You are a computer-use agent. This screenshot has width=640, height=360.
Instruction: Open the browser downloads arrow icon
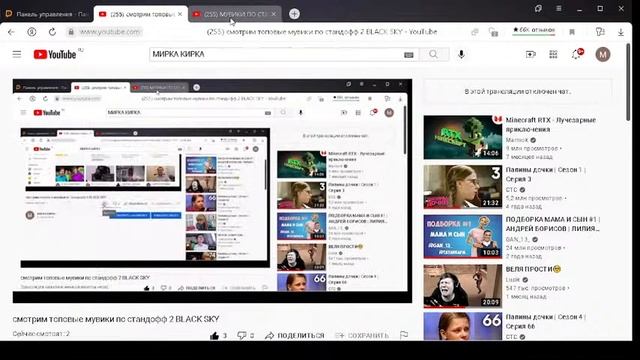point(621,32)
